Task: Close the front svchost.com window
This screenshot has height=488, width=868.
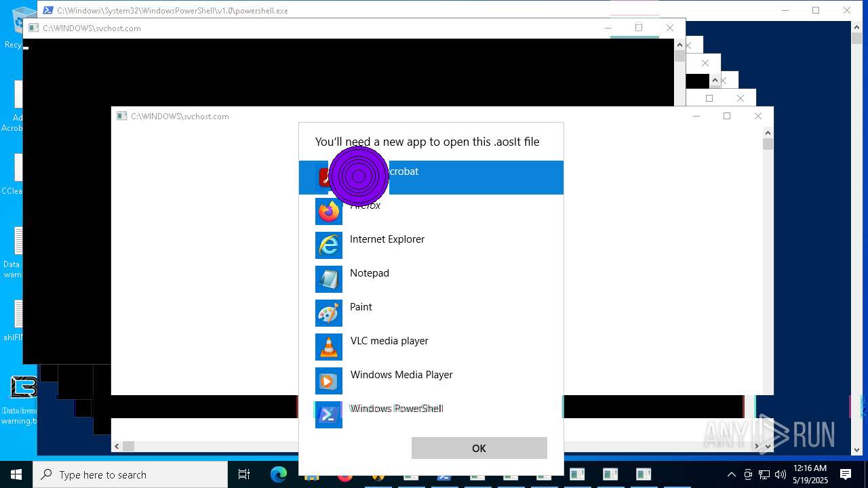Action: [758, 116]
